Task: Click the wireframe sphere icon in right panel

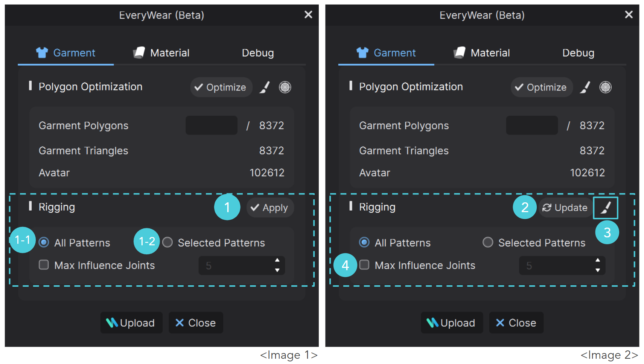Action: tap(605, 87)
